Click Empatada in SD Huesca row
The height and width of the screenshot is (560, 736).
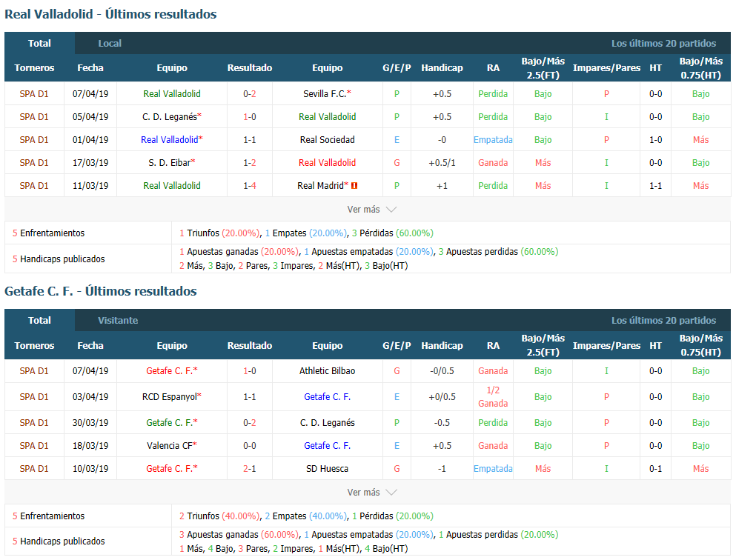[493, 469]
